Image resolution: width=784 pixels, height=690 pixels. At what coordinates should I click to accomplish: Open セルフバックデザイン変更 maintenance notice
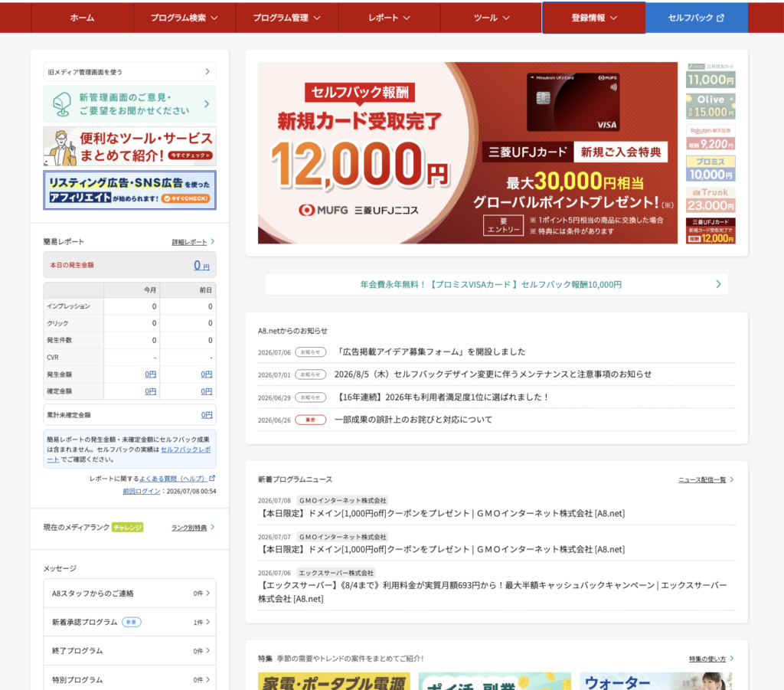[x=493, y=374]
